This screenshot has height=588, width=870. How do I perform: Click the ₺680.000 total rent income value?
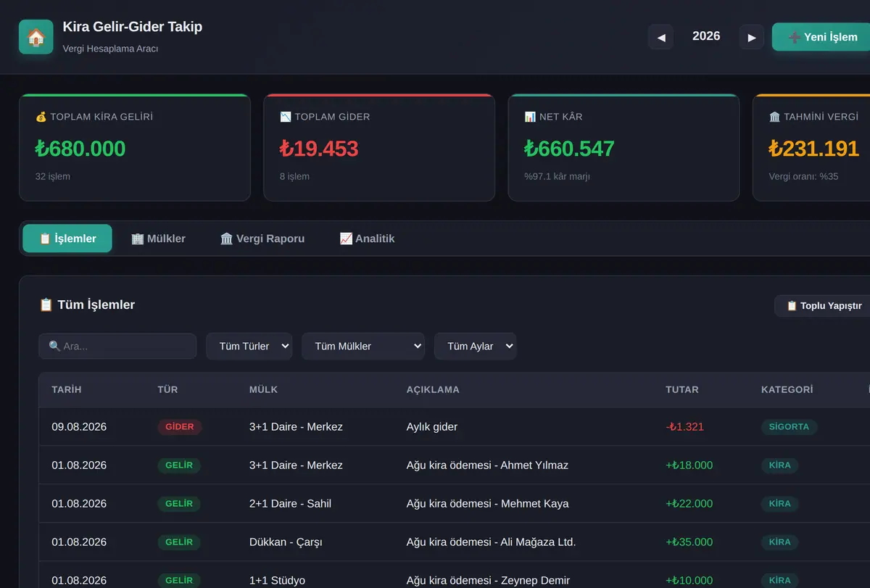tap(80, 149)
